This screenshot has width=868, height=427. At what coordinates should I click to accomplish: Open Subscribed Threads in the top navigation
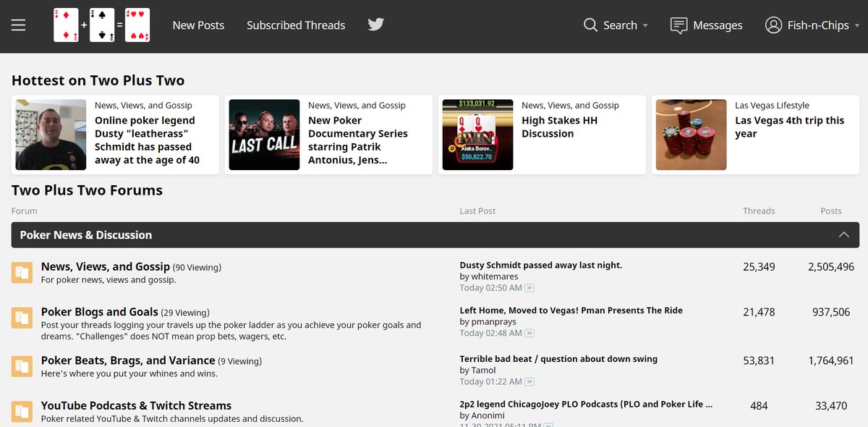tap(296, 25)
